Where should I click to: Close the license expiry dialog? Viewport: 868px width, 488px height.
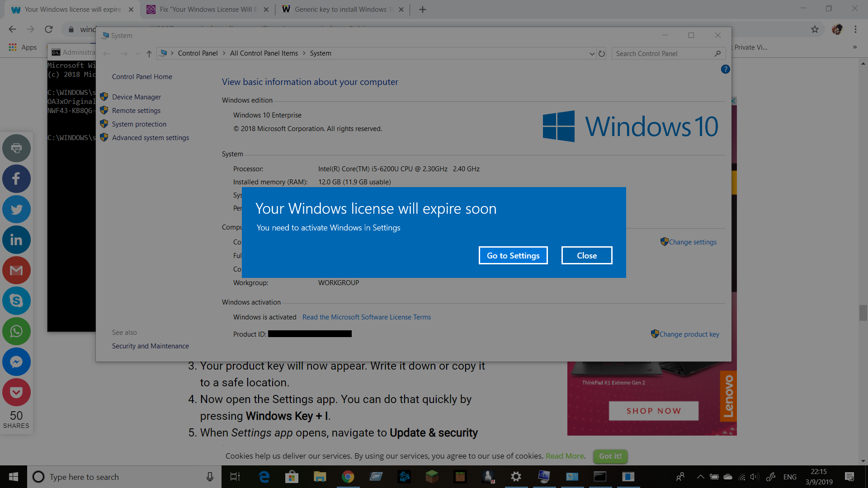587,255
